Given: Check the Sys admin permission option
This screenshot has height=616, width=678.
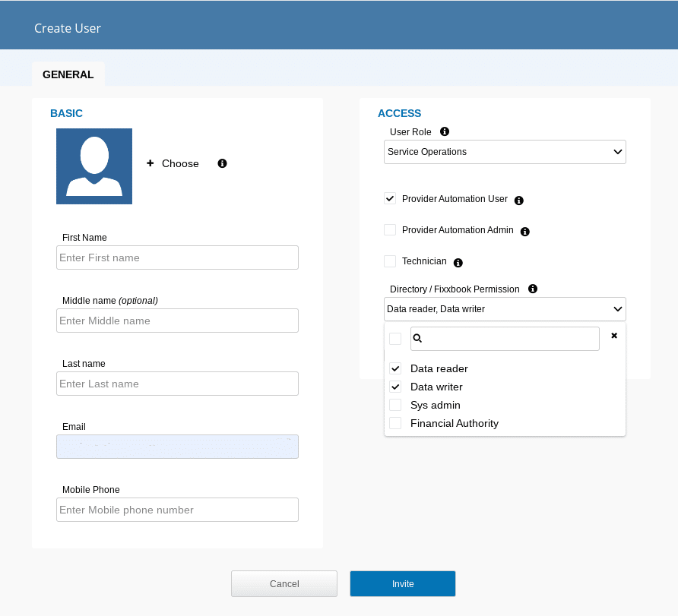Looking at the screenshot, I should 395,405.
